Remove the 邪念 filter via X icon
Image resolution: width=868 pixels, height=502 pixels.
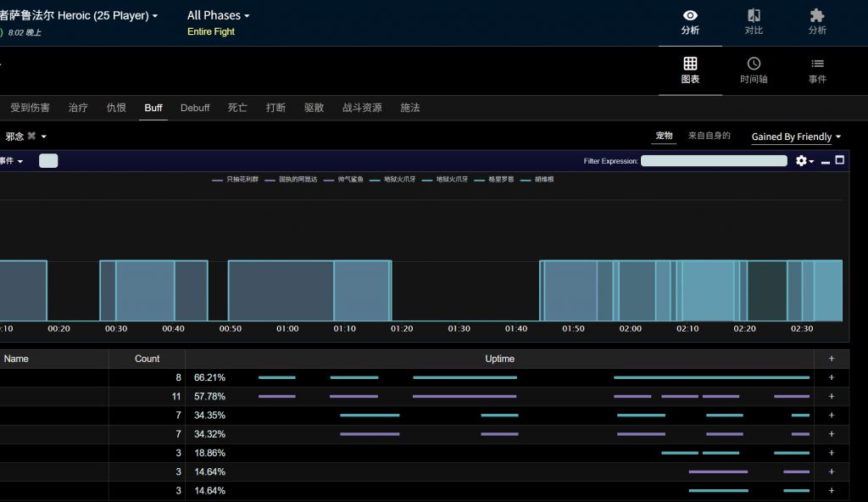tap(31, 136)
